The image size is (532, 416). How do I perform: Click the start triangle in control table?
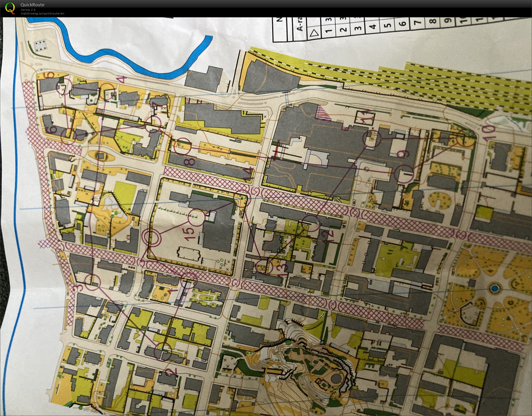(x=314, y=33)
